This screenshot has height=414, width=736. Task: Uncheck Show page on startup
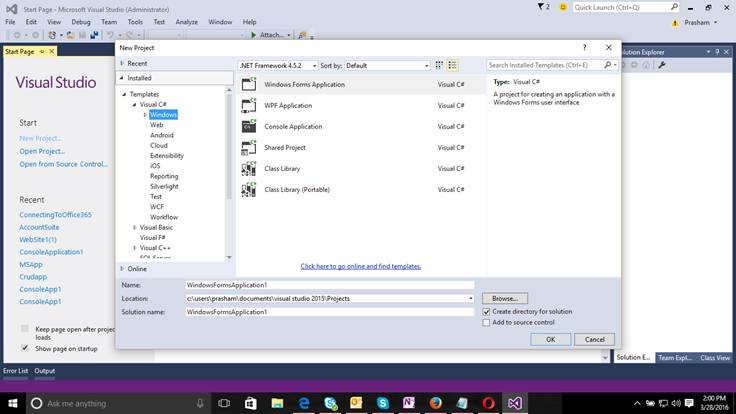pos(25,348)
